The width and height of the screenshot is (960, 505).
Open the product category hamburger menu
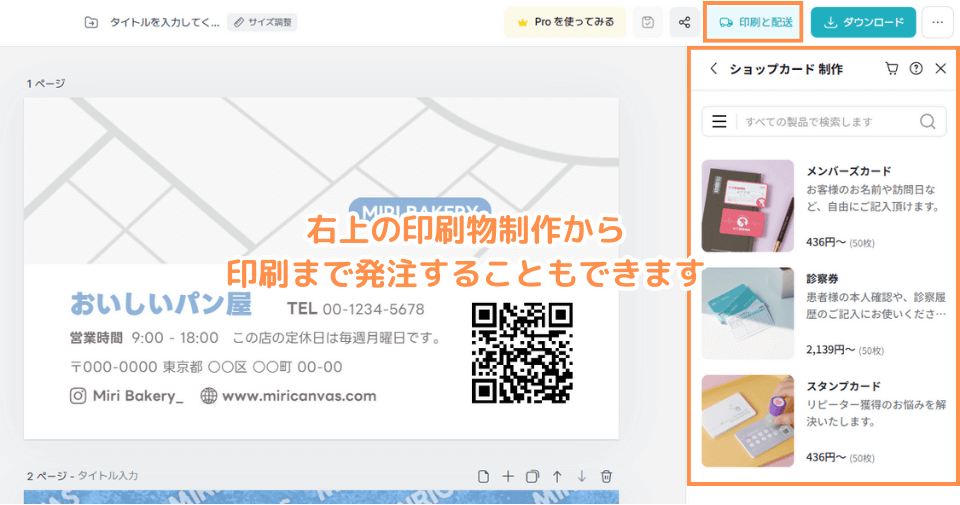point(719,121)
